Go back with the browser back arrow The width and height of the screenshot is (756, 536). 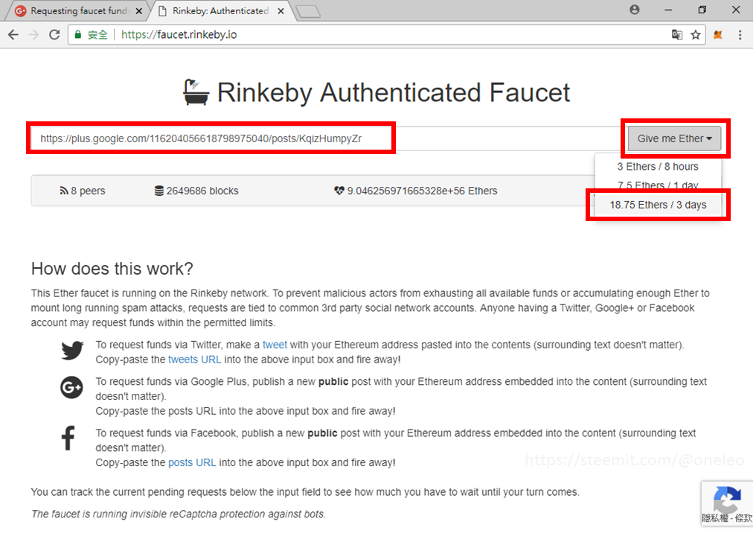click(x=13, y=35)
